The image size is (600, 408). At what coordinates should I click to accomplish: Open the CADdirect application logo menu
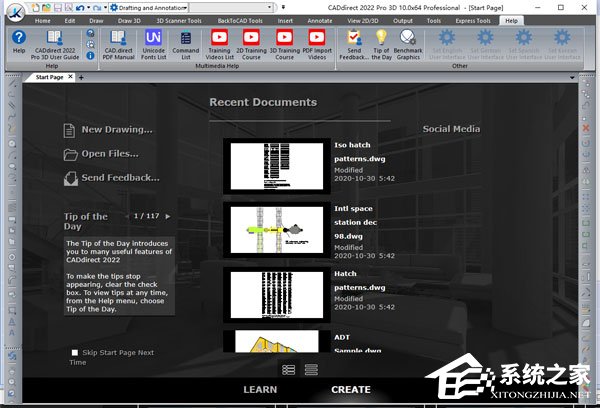pyautogui.click(x=15, y=12)
